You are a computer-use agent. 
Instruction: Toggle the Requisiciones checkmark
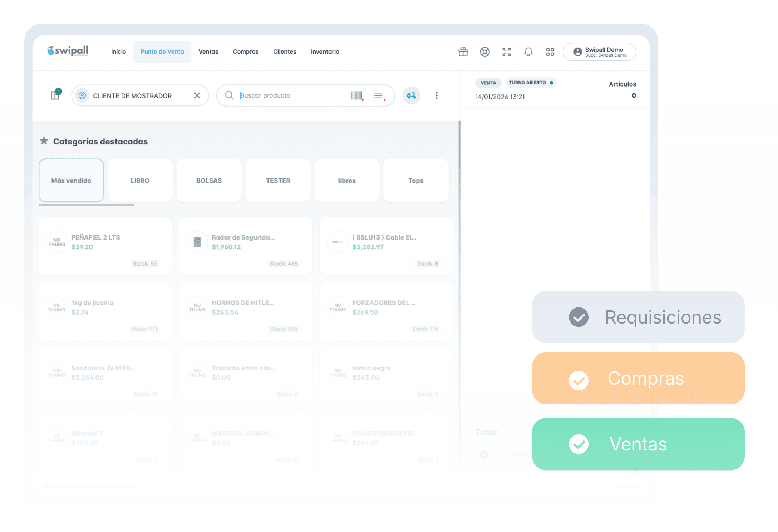click(x=578, y=317)
